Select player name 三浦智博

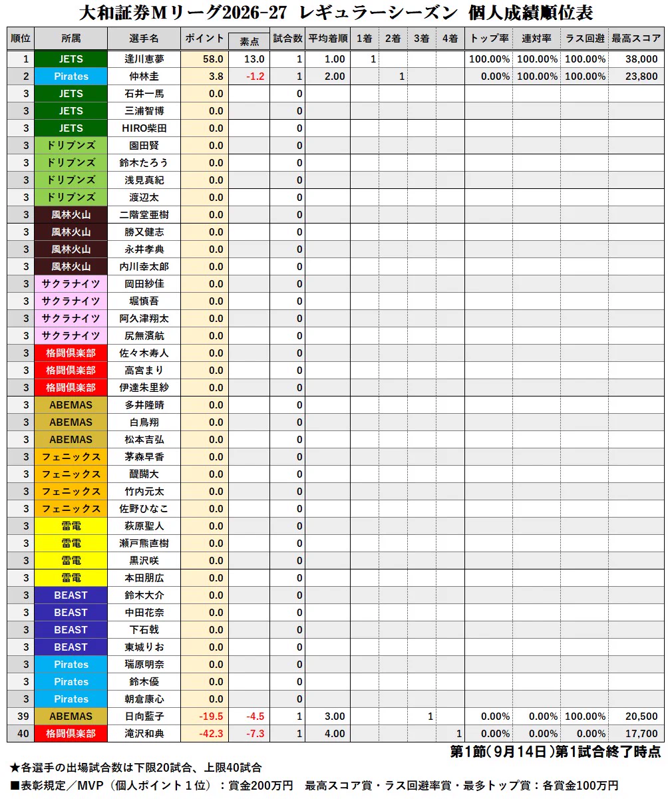click(x=144, y=111)
